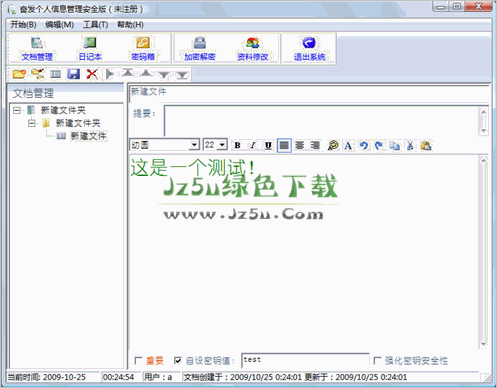Image resolution: width=497 pixels, height=388 pixels.
Task: Open font color with the A icon
Action: pyautogui.click(x=348, y=145)
